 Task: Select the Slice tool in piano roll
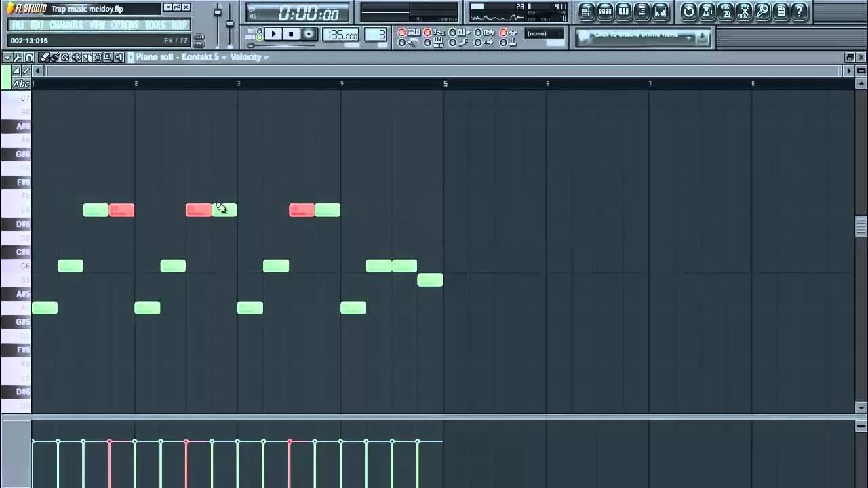coord(87,57)
